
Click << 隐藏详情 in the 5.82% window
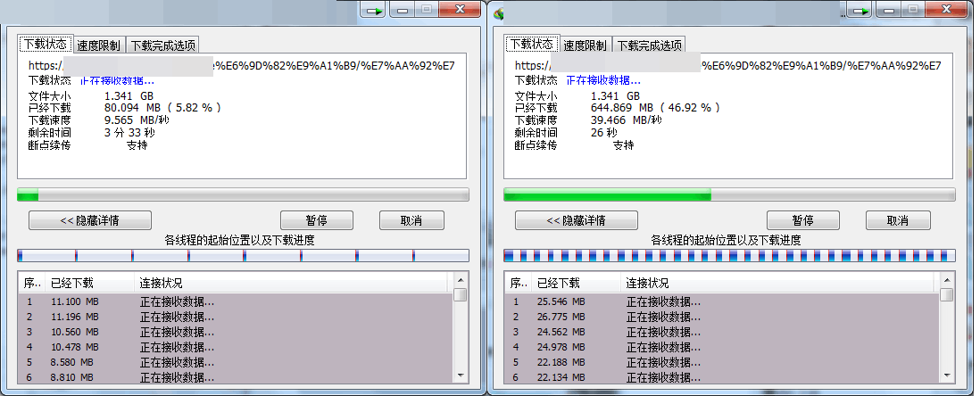pyautogui.click(x=90, y=220)
